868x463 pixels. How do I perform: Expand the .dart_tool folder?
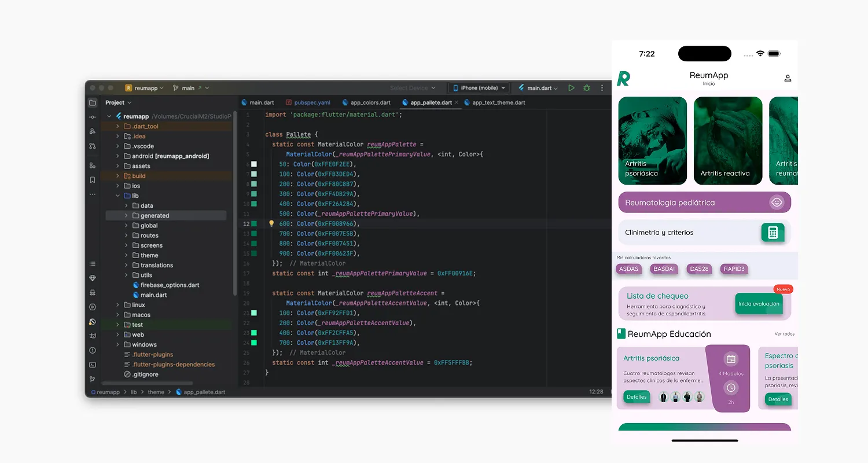pos(118,126)
